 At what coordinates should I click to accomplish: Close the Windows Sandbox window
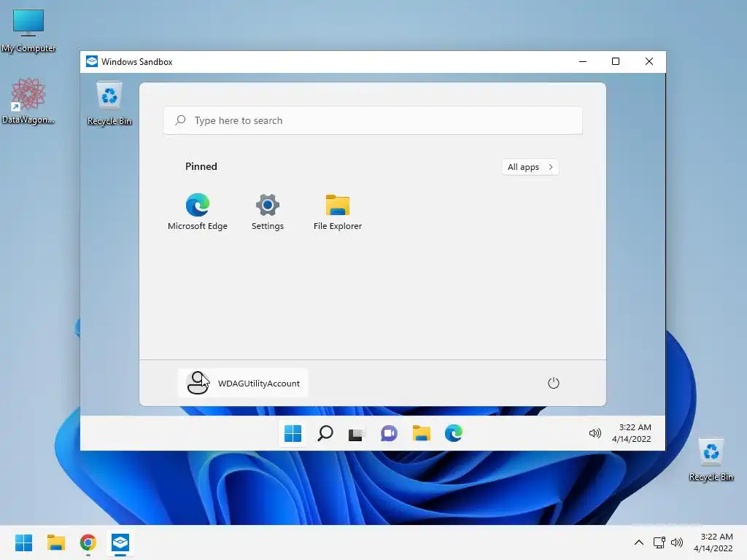[649, 61]
